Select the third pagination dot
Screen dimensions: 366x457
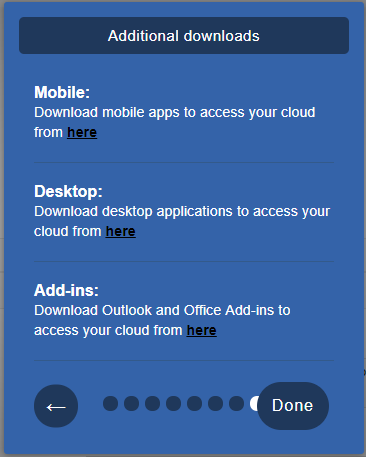(152, 403)
